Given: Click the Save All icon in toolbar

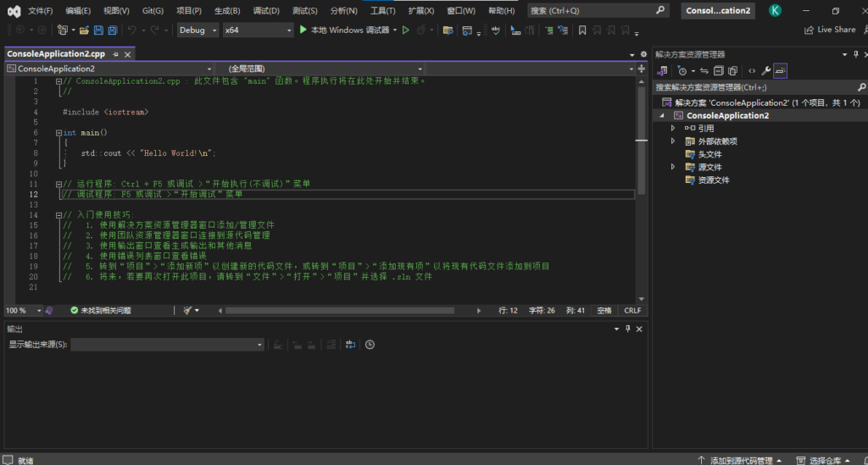Looking at the screenshot, I should (112, 30).
